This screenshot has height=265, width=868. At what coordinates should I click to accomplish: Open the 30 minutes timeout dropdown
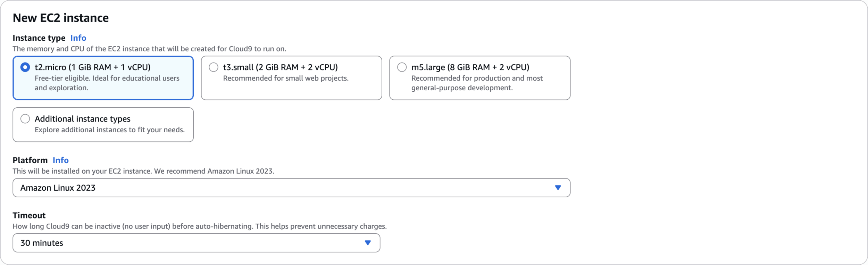(196, 243)
